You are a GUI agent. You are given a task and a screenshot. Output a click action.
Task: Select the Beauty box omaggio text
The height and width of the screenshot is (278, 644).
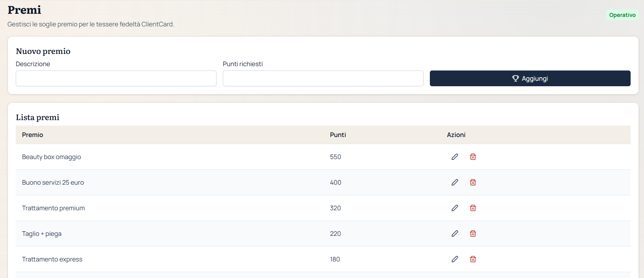pos(52,157)
